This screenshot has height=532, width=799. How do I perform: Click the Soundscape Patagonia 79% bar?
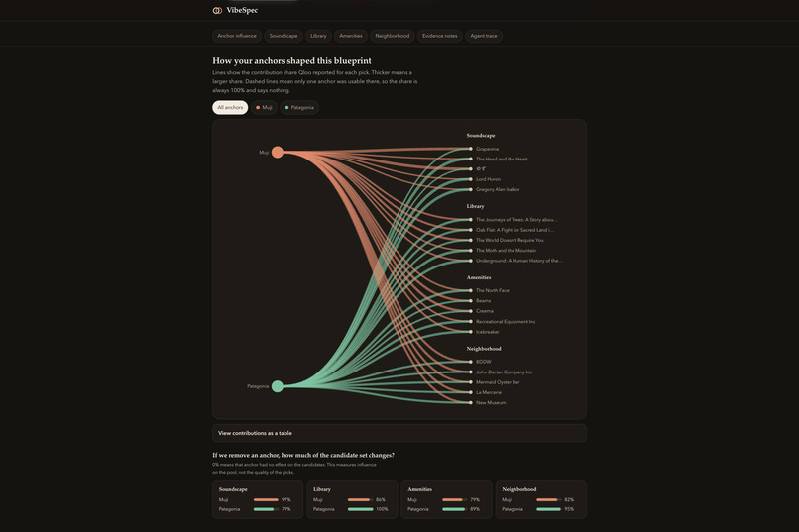[266, 509]
